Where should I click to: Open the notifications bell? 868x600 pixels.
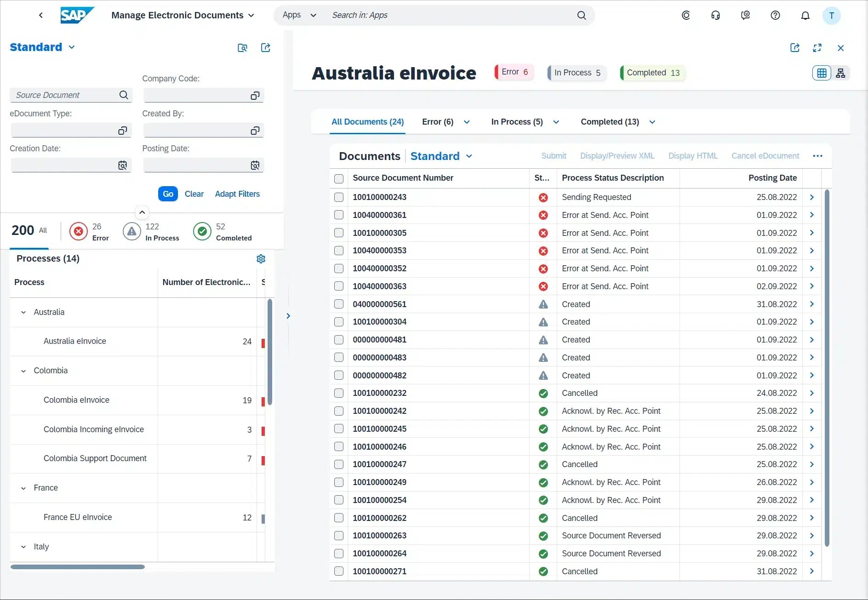click(805, 15)
